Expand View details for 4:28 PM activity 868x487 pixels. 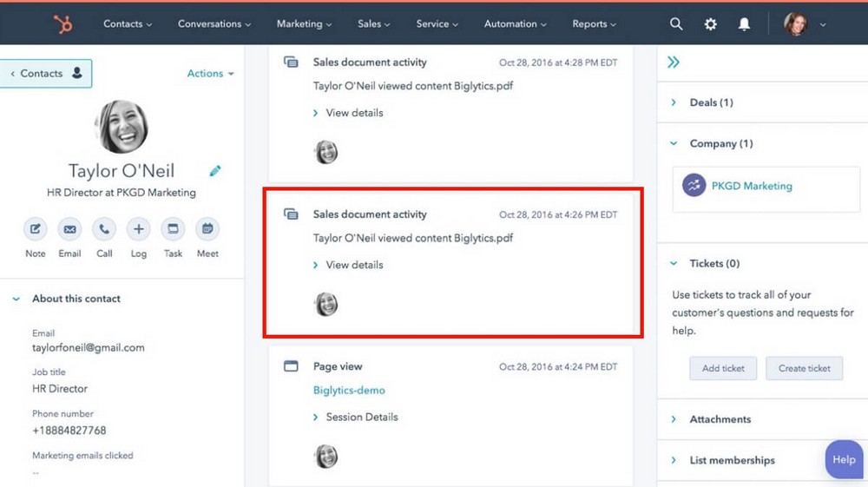348,113
